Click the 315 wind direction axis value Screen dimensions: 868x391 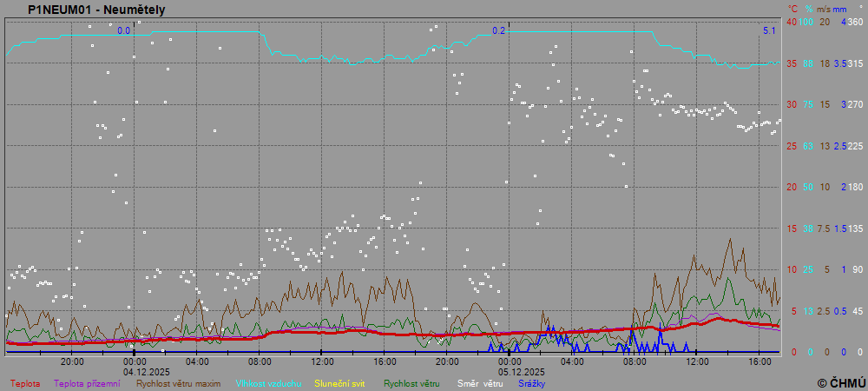855,63
